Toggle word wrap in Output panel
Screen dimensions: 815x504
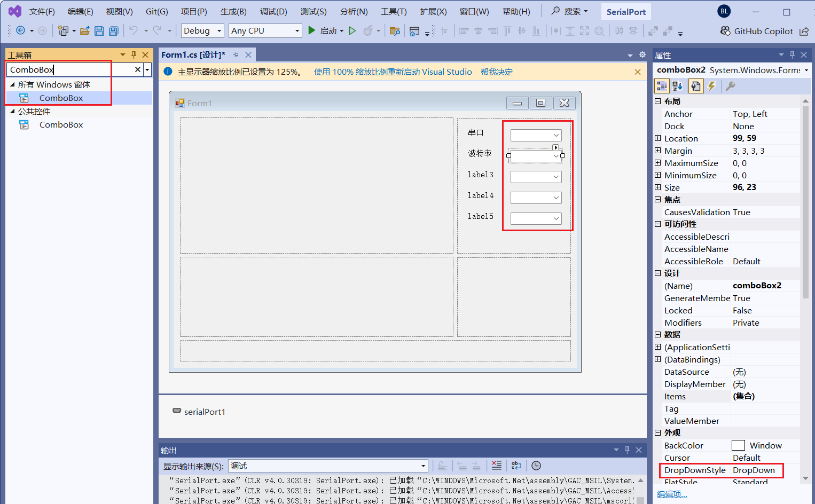tap(516, 466)
